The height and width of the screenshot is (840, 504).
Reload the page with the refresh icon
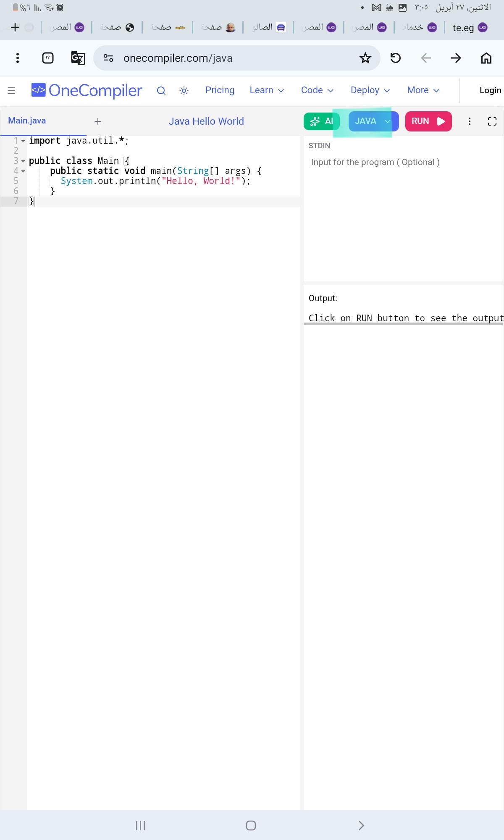point(396,58)
